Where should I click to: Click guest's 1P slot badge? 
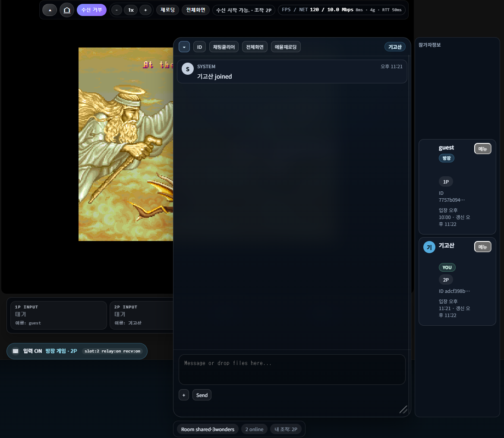coord(446,182)
